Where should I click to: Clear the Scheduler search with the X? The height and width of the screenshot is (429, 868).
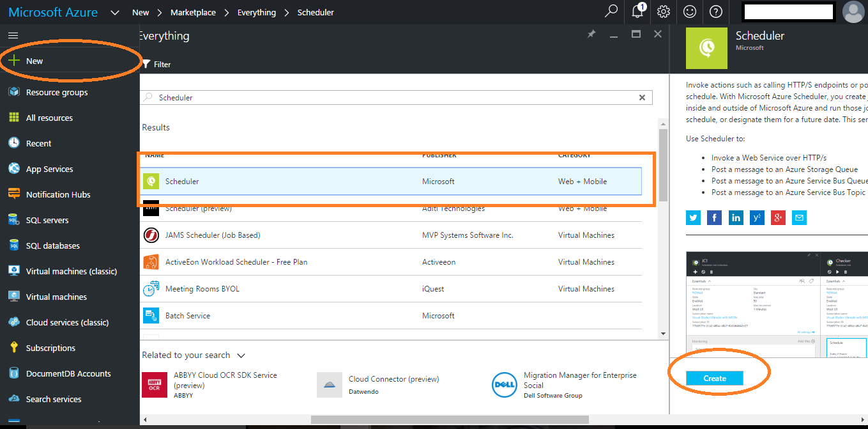tap(642, 97)
